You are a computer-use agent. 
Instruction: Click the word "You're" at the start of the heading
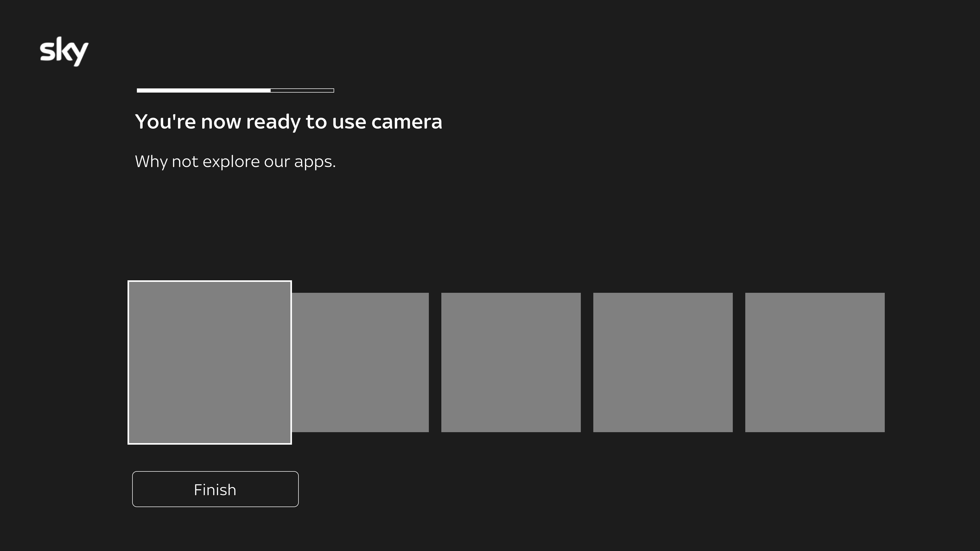point(166,122)
